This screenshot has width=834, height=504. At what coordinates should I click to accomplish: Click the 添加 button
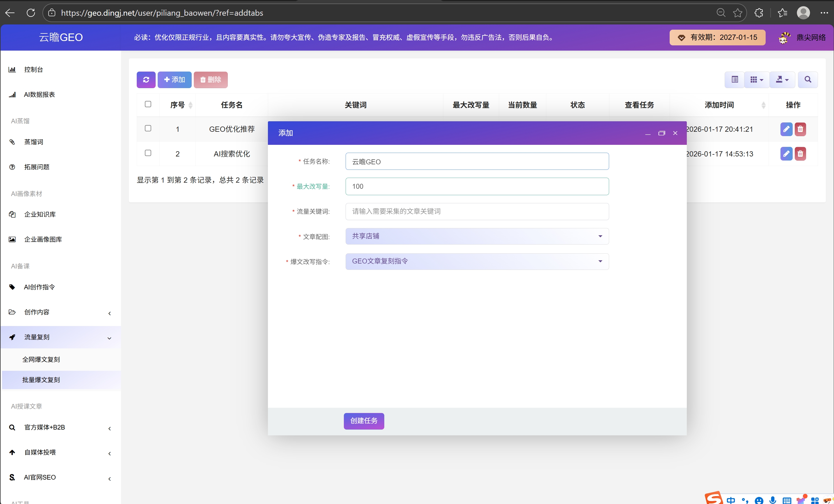(x=174, y=80)
